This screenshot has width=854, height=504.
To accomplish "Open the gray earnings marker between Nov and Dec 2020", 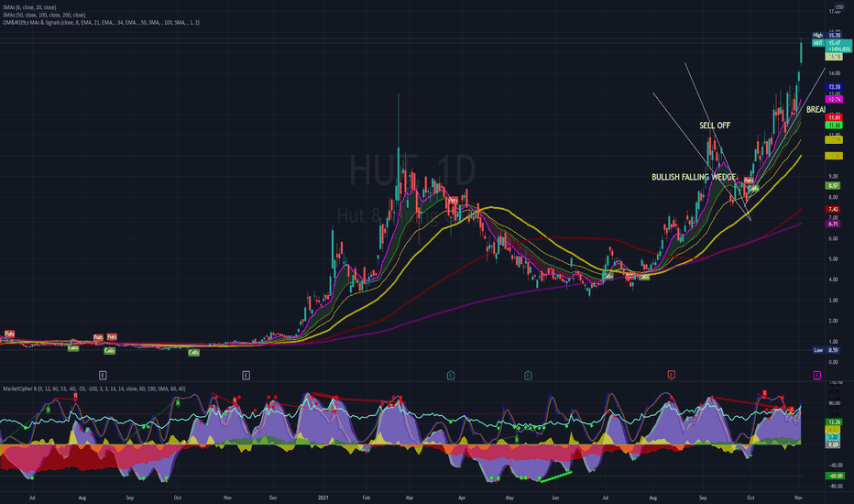I will tap(246, 375).
